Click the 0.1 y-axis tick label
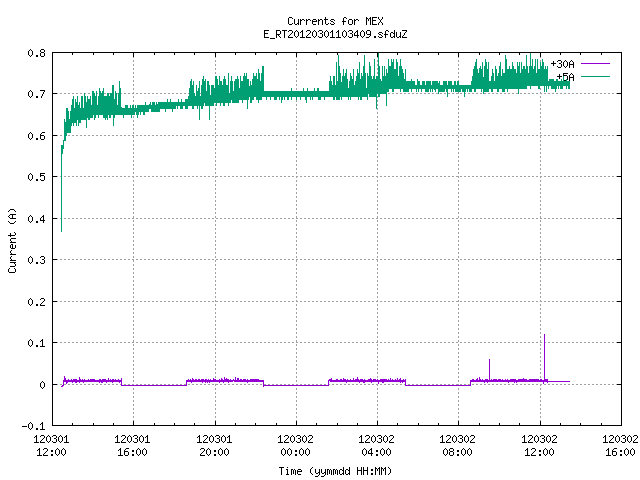This screenshot has height=480, width=640. (36, 343)
